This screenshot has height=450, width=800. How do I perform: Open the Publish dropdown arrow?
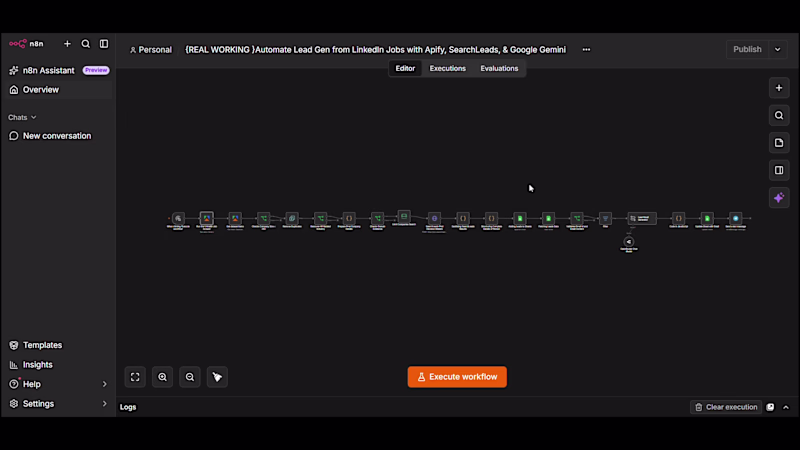(x=778, y=49)
